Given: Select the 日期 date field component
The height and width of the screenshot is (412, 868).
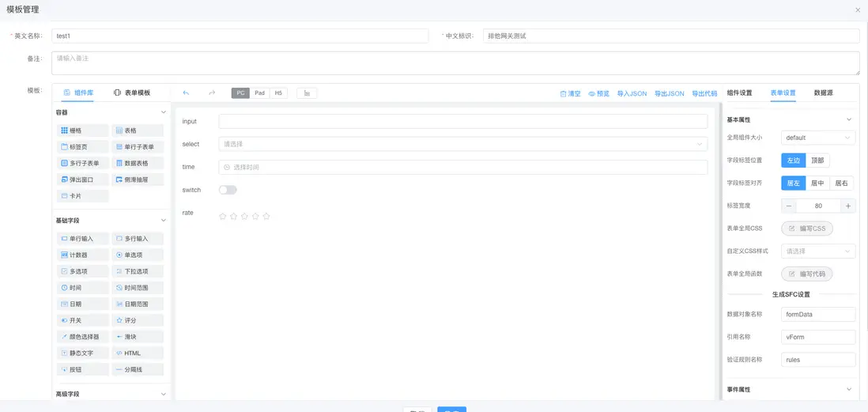Looking at the screenshot, I should 82,304.
